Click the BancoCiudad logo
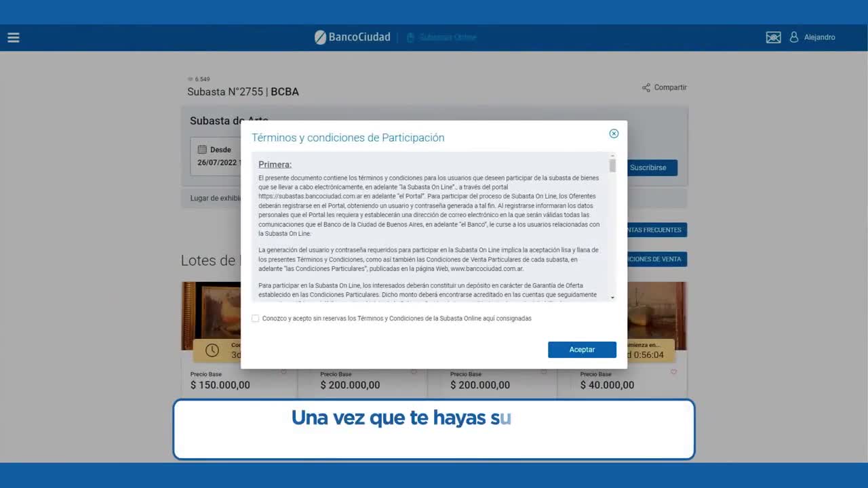868x488 pixels. 352,37
